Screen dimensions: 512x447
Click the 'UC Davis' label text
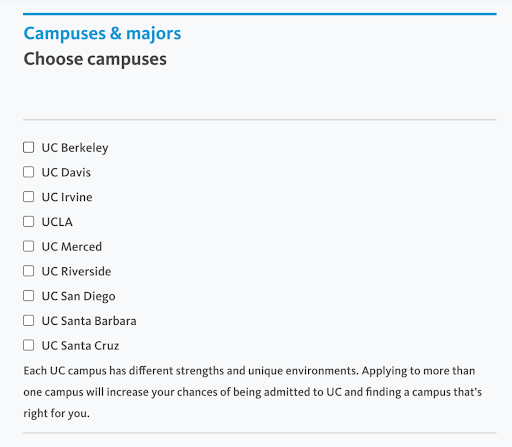point(66,172)
